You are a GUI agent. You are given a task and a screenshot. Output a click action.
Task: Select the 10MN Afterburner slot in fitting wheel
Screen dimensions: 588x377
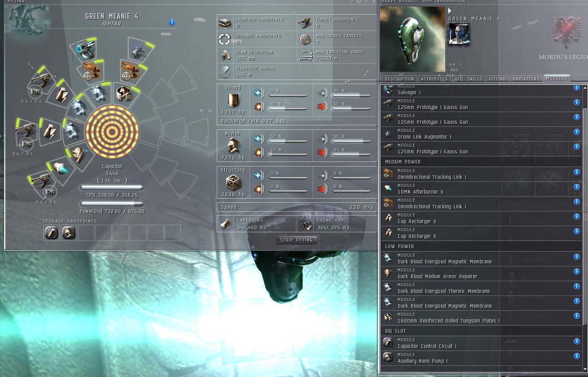(61, 168)
